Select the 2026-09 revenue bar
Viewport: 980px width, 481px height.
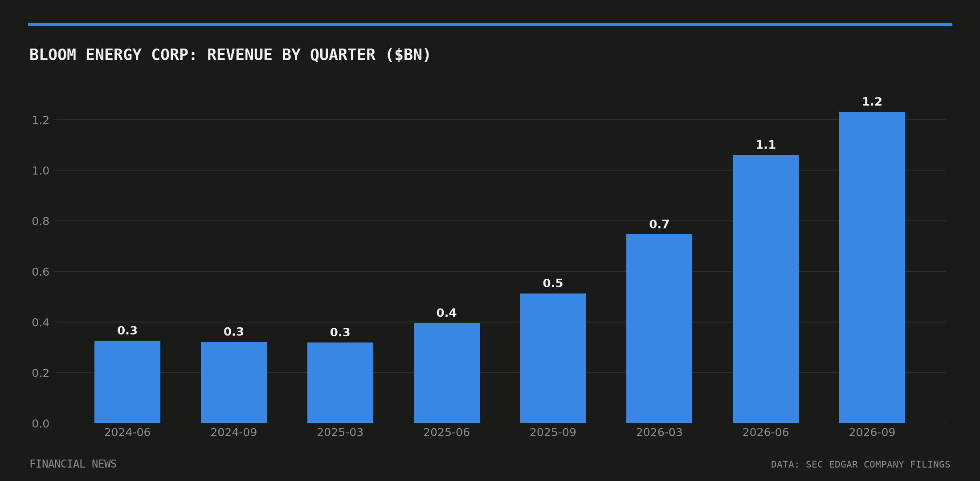[x=872, y=267]
